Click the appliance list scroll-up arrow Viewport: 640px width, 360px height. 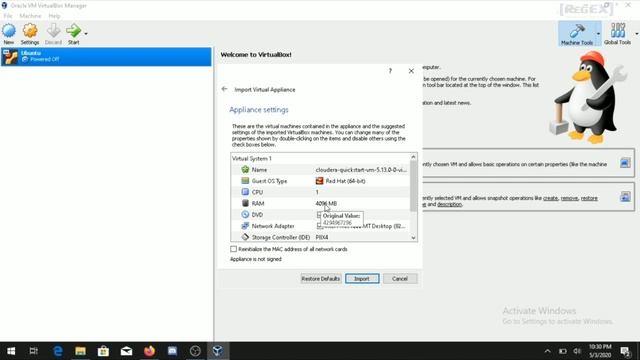413,157
